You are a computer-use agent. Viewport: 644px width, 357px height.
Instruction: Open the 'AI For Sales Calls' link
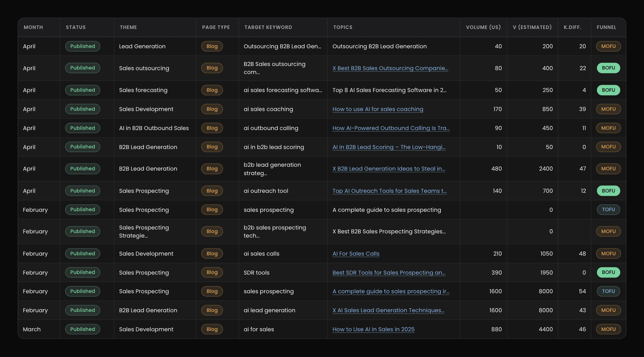[356, 254]
